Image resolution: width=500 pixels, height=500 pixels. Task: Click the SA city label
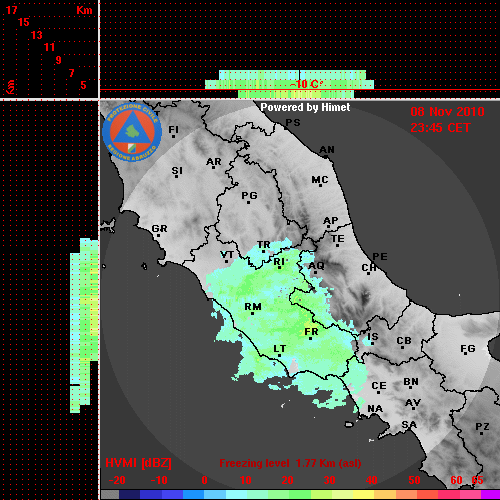click(409, 425)
